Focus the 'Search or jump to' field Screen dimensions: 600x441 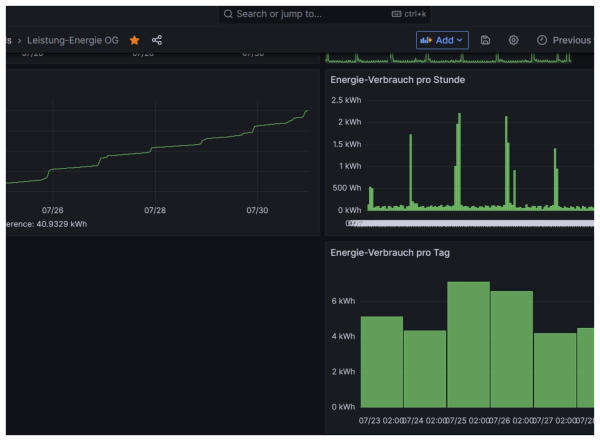click(300, 14)
